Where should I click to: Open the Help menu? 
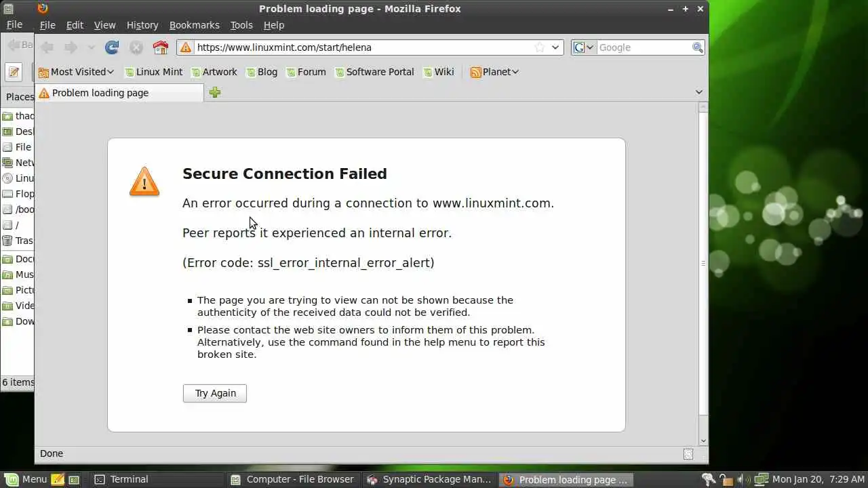274,25
